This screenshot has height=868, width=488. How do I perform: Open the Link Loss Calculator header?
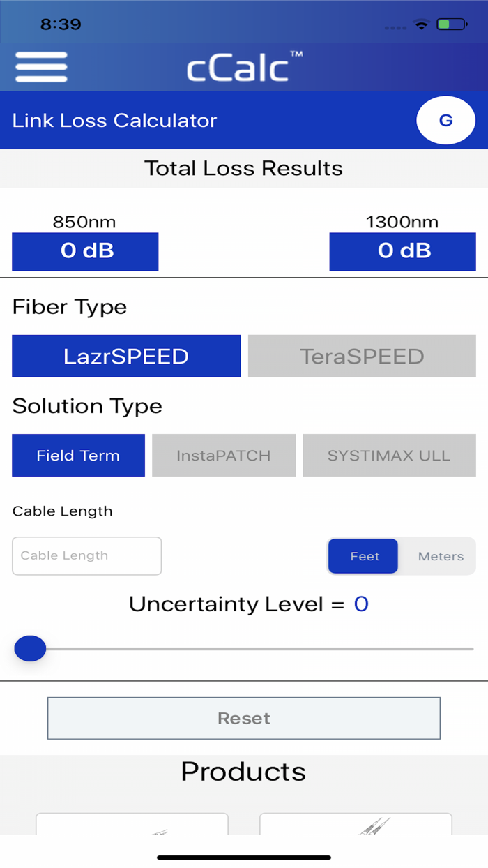coord(114,120)
